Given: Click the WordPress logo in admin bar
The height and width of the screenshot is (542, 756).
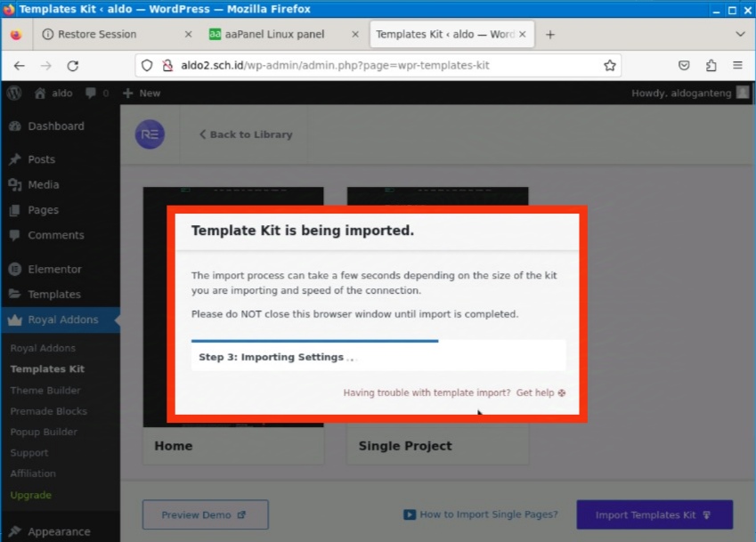Looking at the screenshot, I should pos(13,93).
